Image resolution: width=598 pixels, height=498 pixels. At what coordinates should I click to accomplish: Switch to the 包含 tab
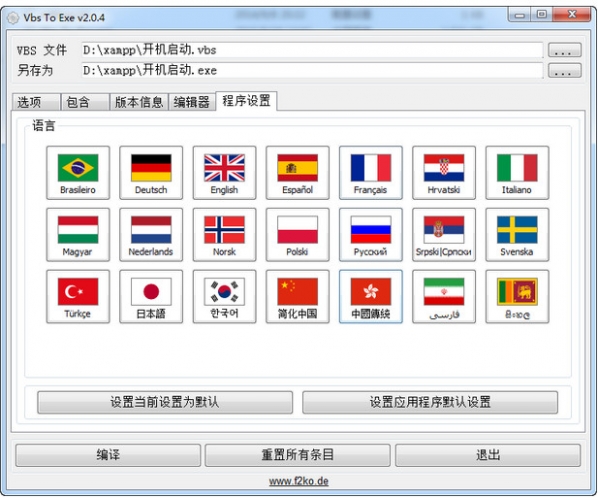85,102
